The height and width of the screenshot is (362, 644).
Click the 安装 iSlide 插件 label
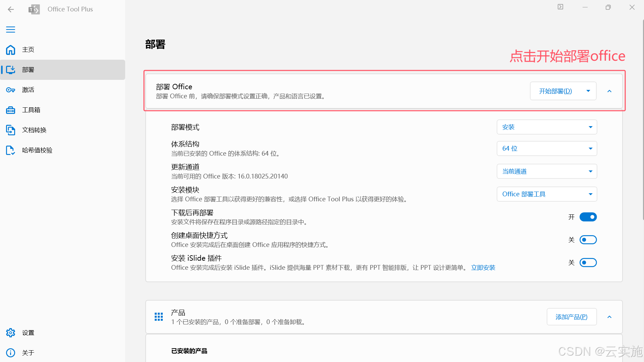[x=196, y=258]
